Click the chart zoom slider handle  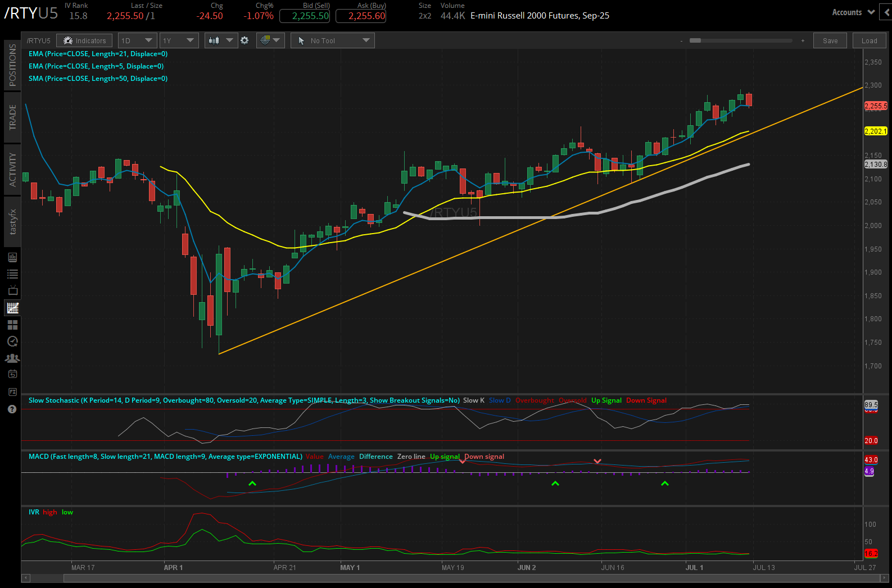point(695,40)
